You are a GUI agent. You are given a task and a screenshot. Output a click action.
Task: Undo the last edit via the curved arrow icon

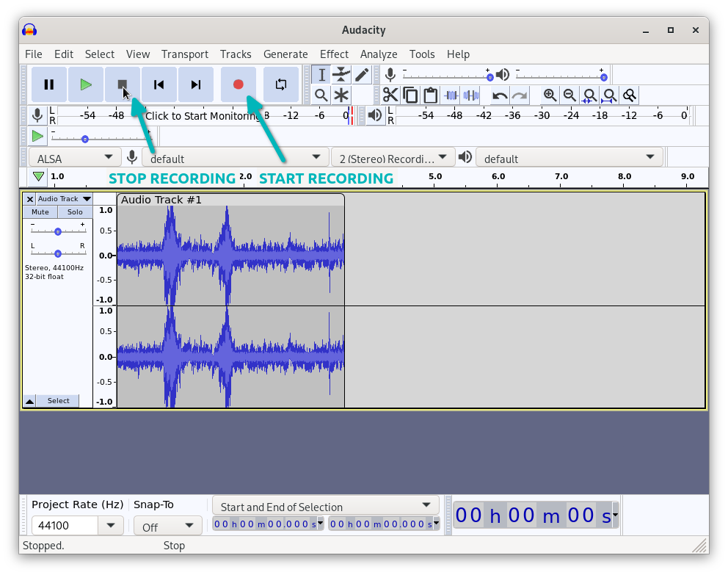499,95
